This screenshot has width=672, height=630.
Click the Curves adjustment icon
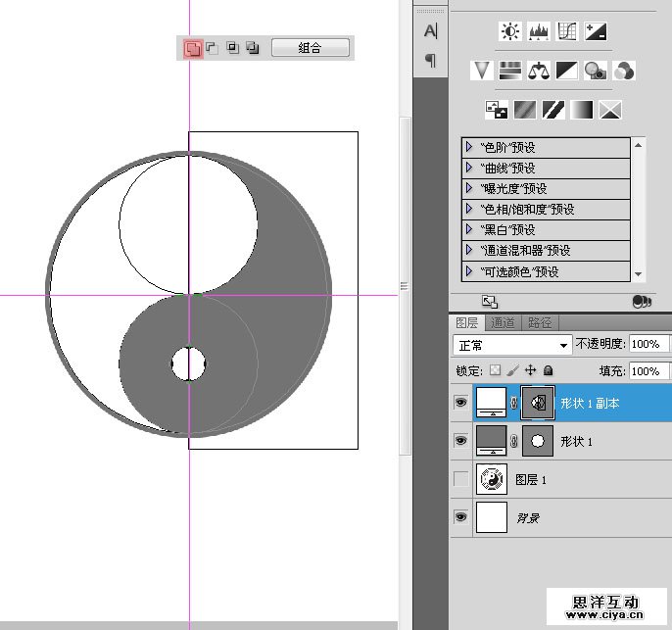567,31
